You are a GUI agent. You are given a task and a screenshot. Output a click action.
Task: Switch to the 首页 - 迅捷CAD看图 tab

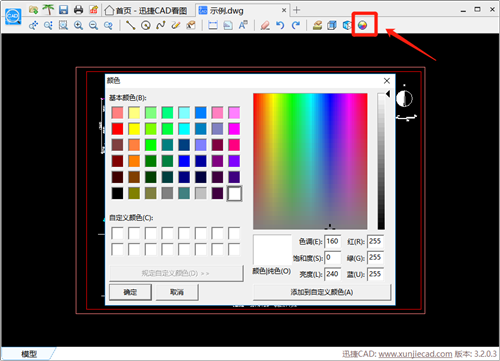[146, 11]
